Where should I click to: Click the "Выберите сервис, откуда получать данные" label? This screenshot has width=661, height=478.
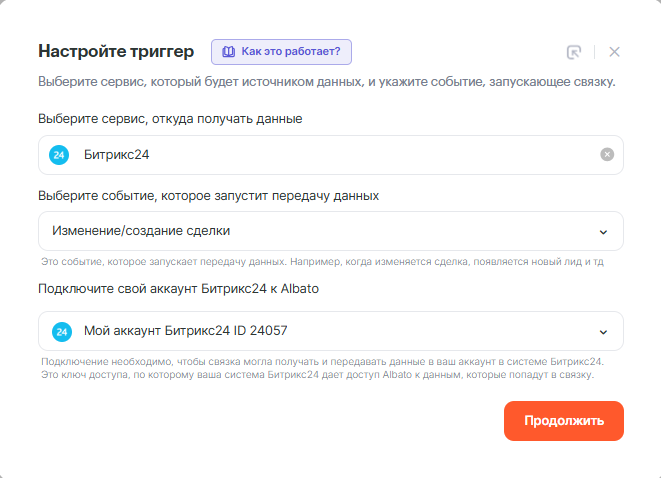click(x=170, y=119)
